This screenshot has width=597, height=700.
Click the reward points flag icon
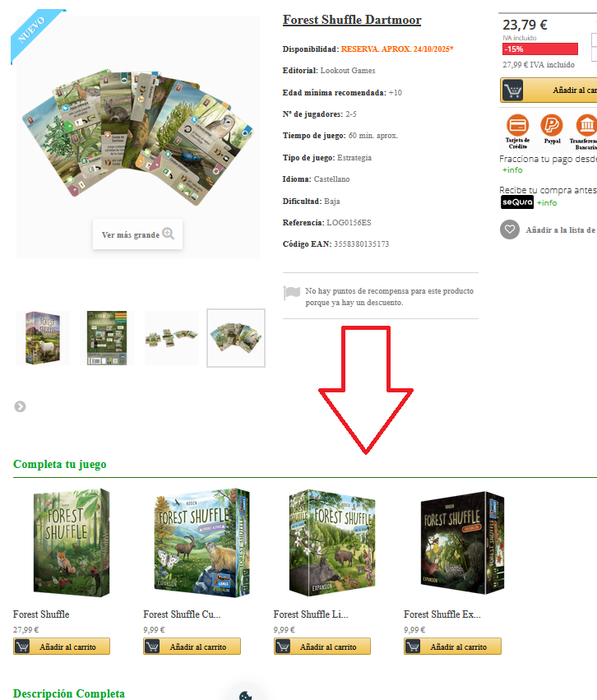coord(292,293)
